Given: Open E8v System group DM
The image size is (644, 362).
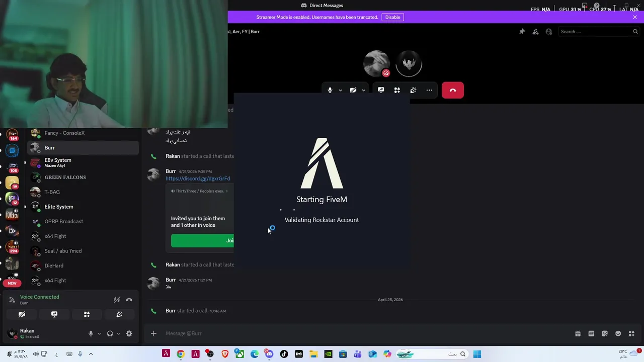Looking at the screenshot, I should click(83, 162).
